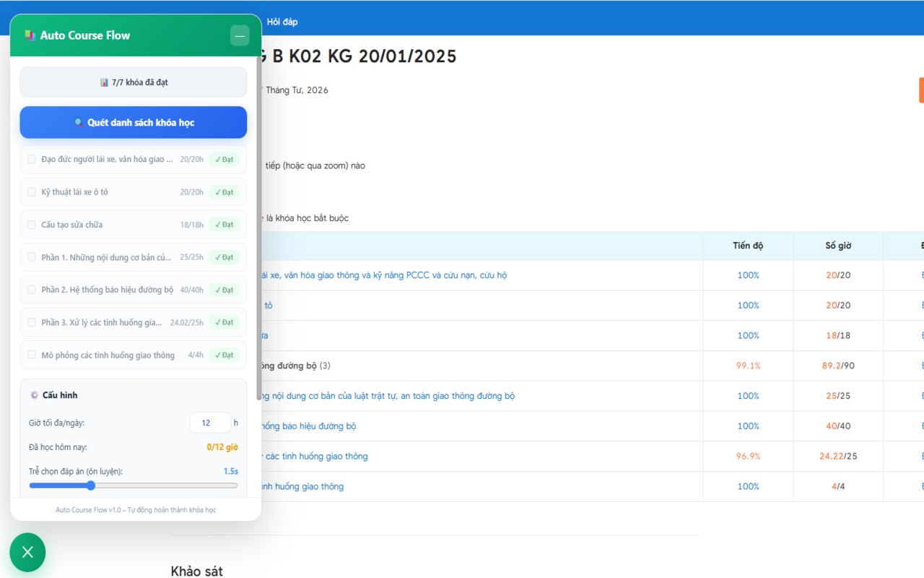Enable the Mô phỏng các tình huống checkbox
Screen dimensions: 924x578
pos(32,355)
